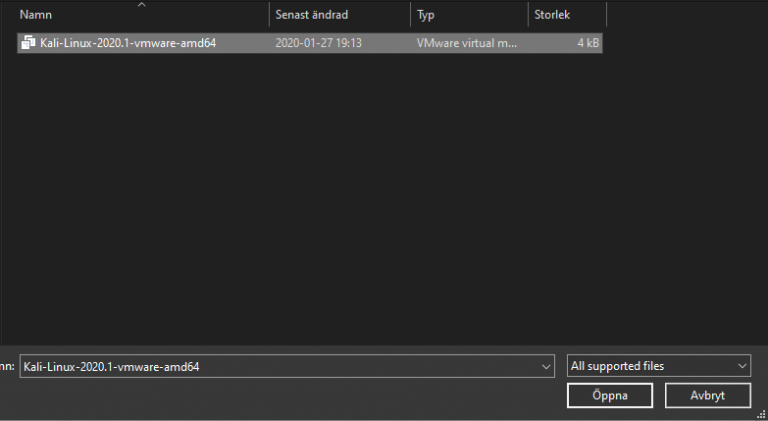
Task: Click the chevron on file type filter
Action: pyautogui.click(x=741, y=367)
